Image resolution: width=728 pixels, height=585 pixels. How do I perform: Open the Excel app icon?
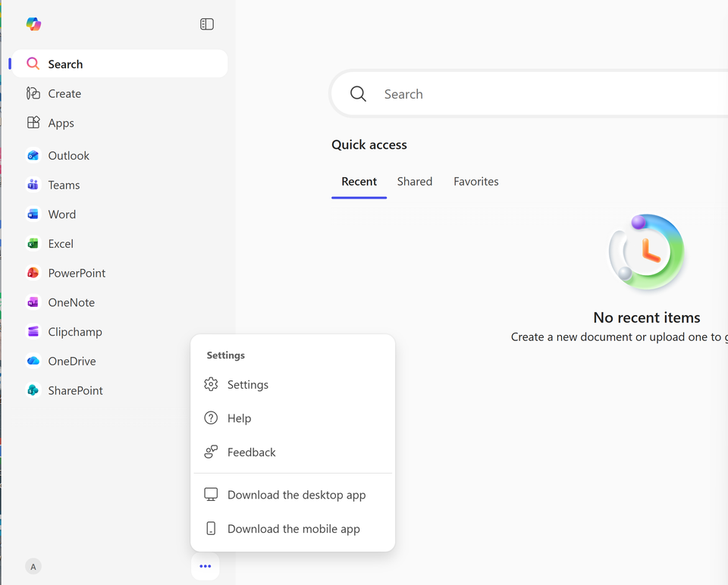pos(33,244)
